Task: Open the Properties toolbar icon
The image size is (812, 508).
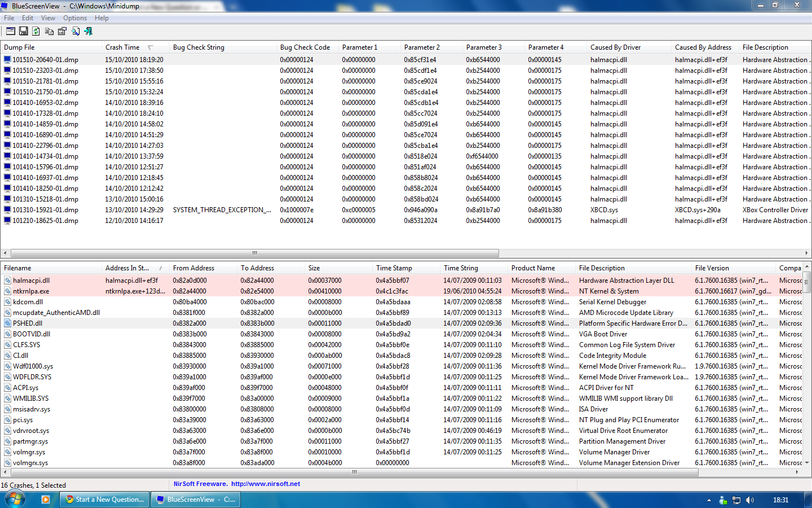Action: tap(62, 31)
